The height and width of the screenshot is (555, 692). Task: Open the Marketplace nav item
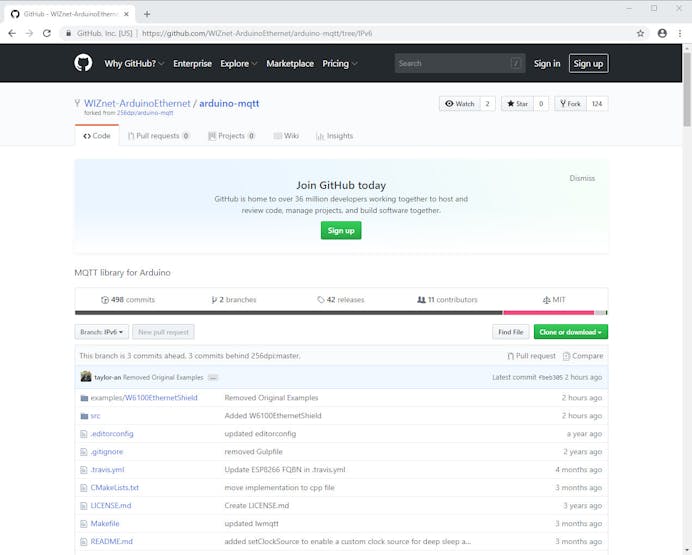(290, 64)
